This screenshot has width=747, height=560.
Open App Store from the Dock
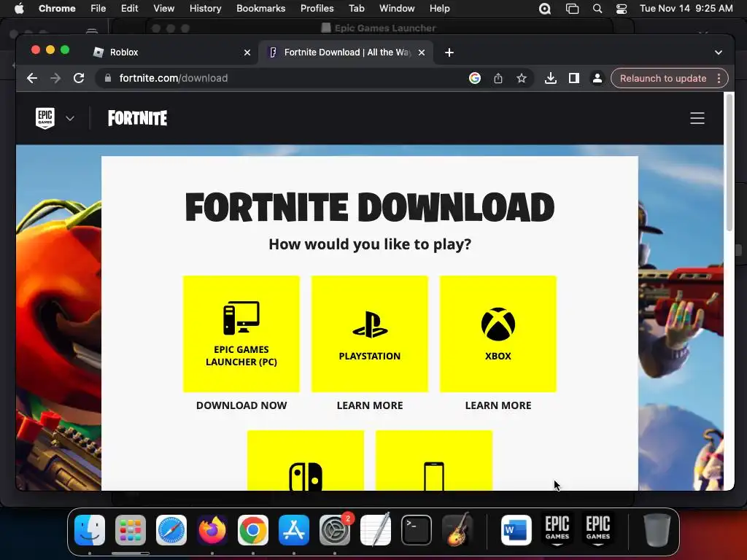[294, 530]
